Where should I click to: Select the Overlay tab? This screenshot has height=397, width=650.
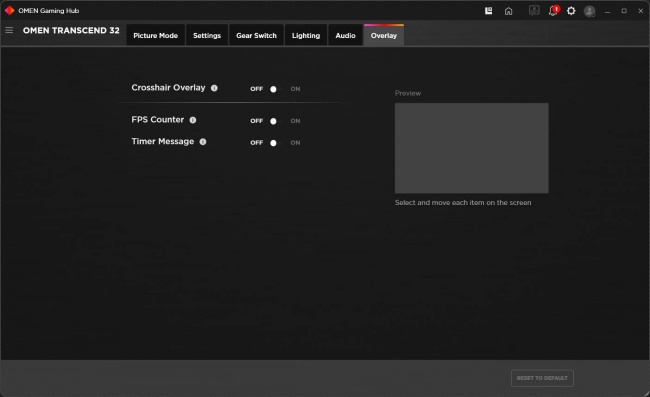pos(384,35)
